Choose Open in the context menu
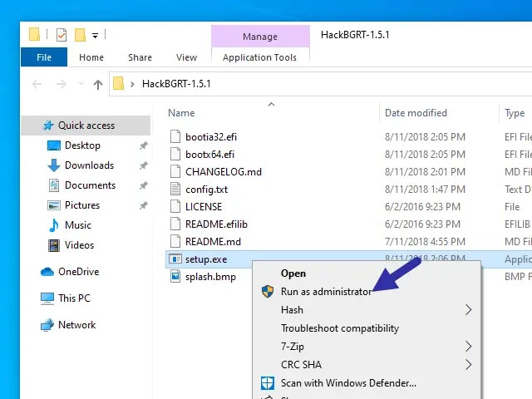 tap(293, 273)
